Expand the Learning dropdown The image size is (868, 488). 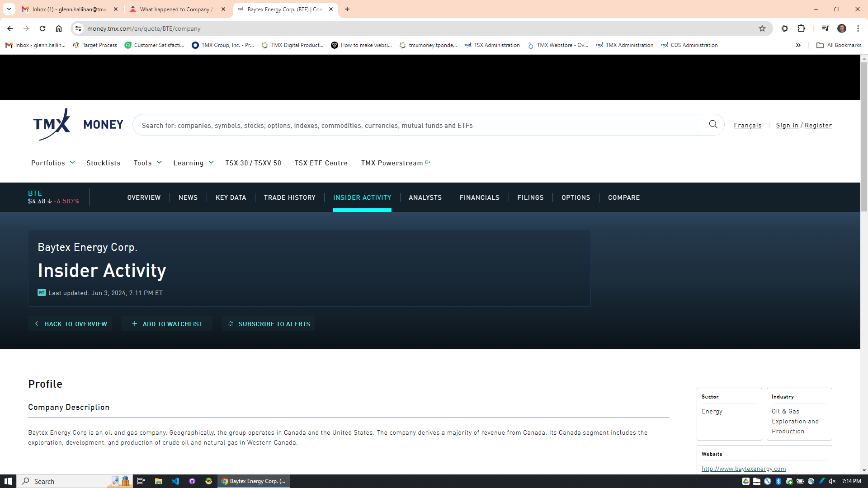[193, 163]
